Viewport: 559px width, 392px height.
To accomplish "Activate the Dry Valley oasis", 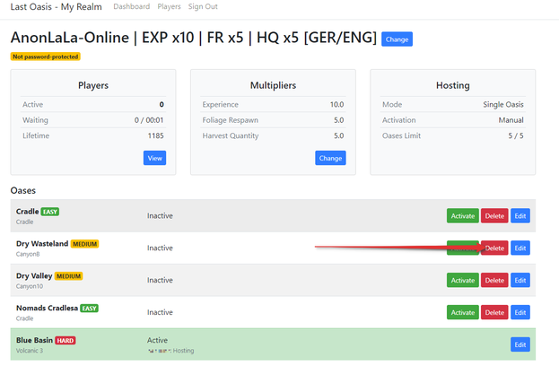I will coord(462,280).
